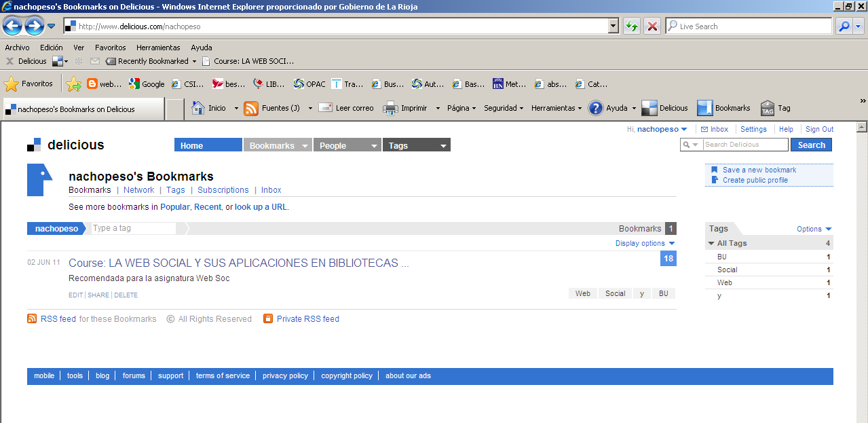
Task: Select the Home tab on Delicious
Action: [x=208, y=145]
